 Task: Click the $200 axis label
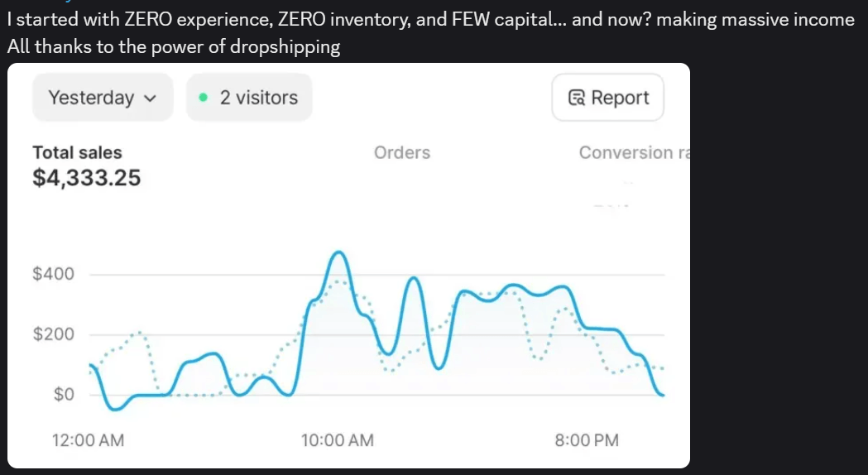pyautogui.click(x=53, y=334)
